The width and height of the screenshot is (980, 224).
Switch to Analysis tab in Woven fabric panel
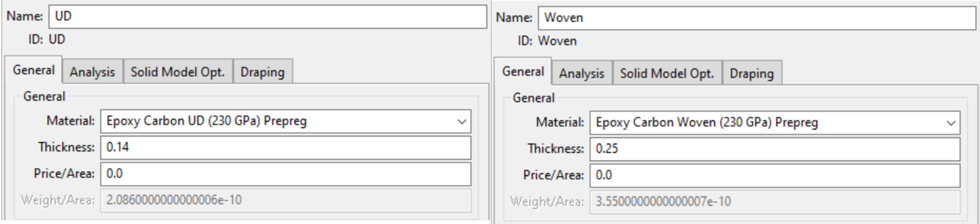(x=582, y=73)
